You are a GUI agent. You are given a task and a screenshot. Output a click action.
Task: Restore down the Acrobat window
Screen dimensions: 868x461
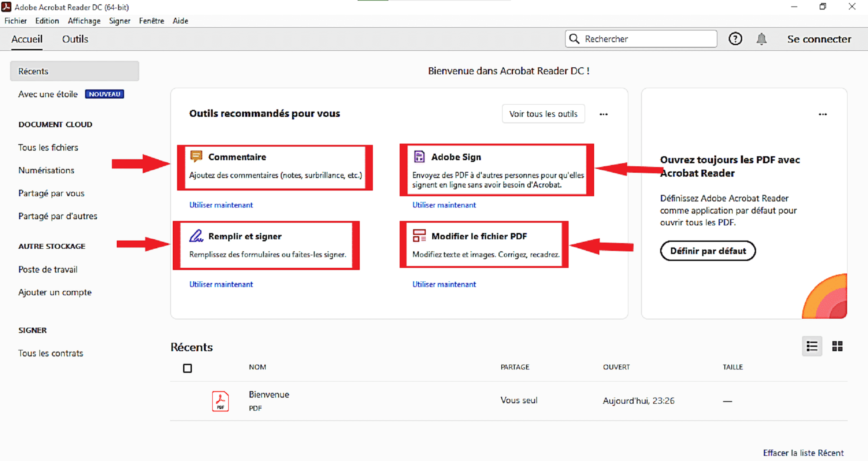point(823,7)
